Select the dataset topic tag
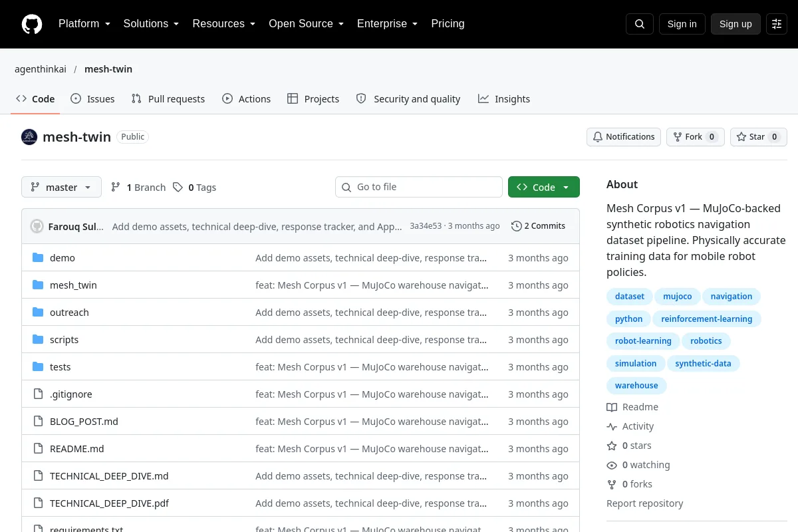The width and height of the screenshot is (798, 532). pyautogui.click(x=630, y=297)
